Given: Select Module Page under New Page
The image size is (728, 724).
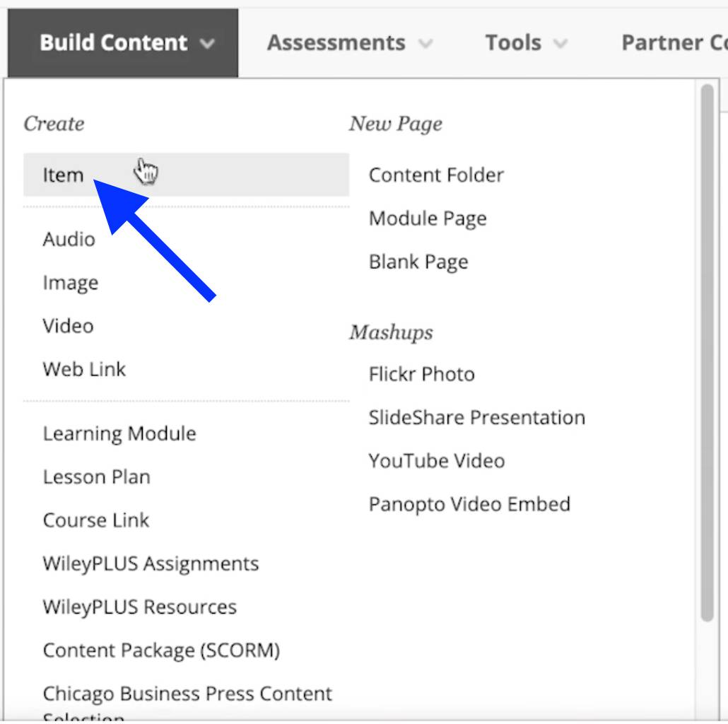Looking at the screenshot, I should (427, 218).
